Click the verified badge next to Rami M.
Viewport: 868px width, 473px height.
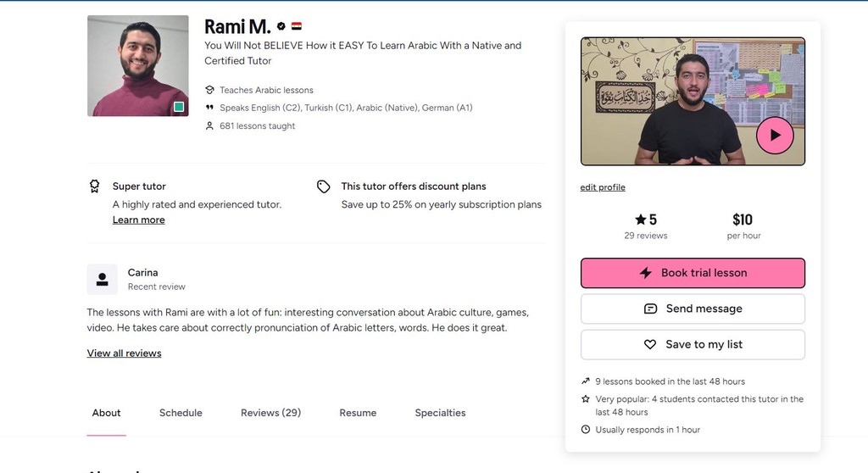tap(281, 26)
